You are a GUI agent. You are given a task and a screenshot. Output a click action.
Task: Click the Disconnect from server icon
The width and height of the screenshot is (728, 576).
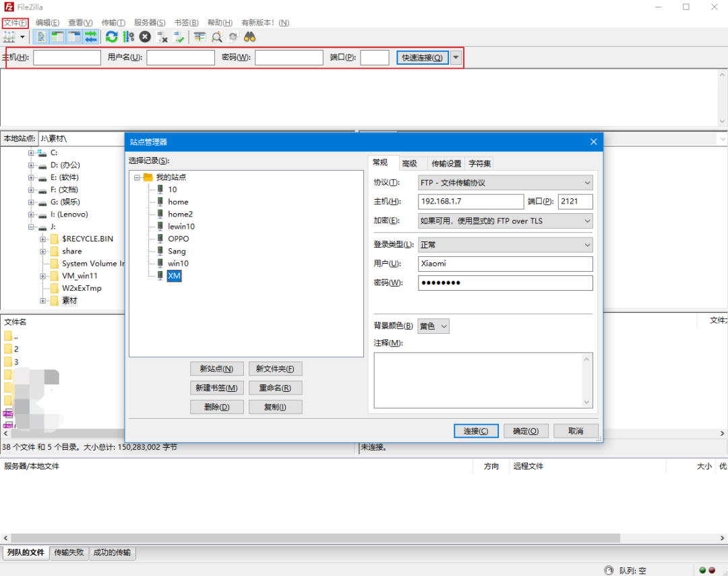162,36
